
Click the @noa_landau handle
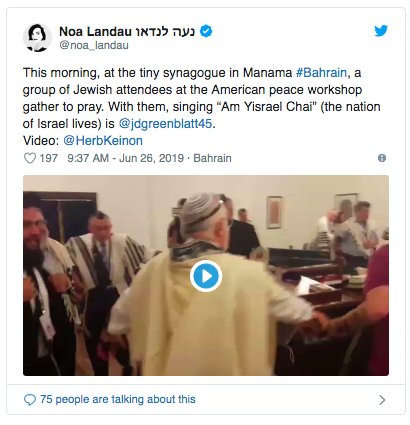click(94, 45)
